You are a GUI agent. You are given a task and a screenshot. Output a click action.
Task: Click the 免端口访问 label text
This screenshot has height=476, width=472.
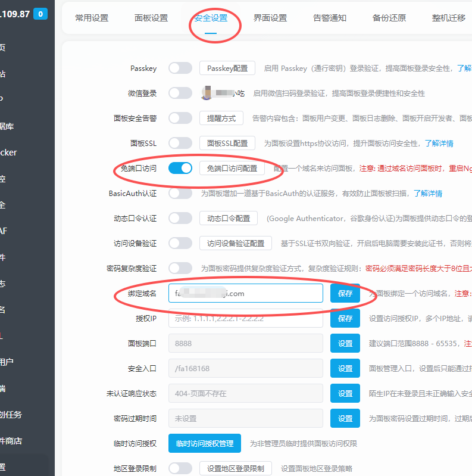tap(139, 168)
